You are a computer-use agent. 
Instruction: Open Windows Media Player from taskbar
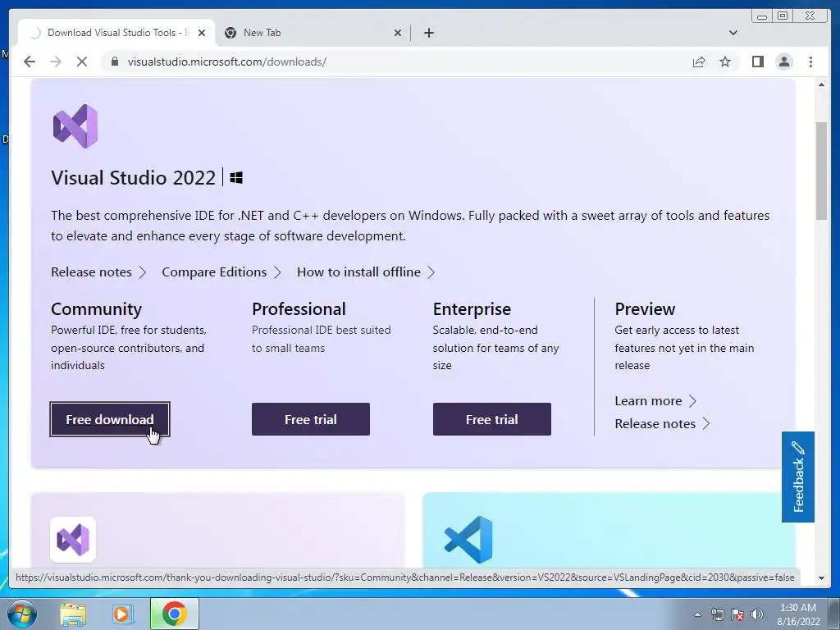coord(122,614)
